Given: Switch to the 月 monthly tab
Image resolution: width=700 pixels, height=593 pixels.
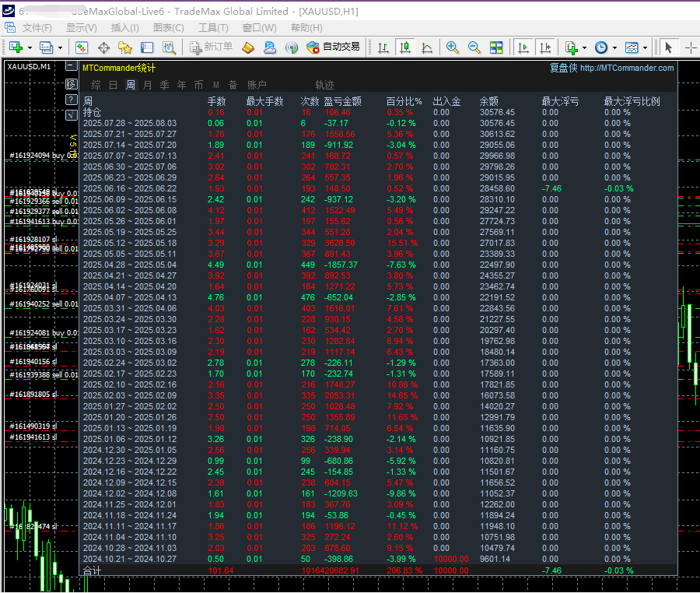Looking at the screenshot, I should 147,85.
